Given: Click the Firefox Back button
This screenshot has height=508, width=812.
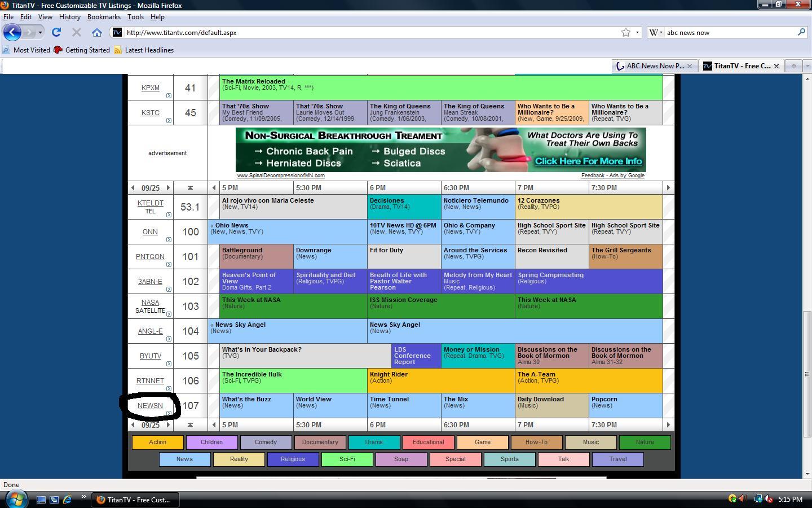Looking at the screenshot, I should click(x=12, y=32).
